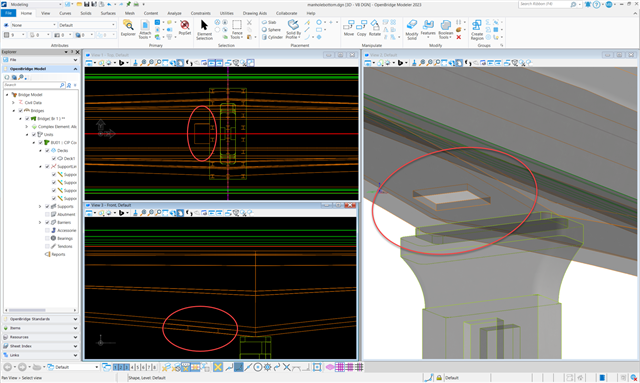Click the Create Region tool
Image resolution: width=640 pixels, height=383 pixels.
[477, 29]
